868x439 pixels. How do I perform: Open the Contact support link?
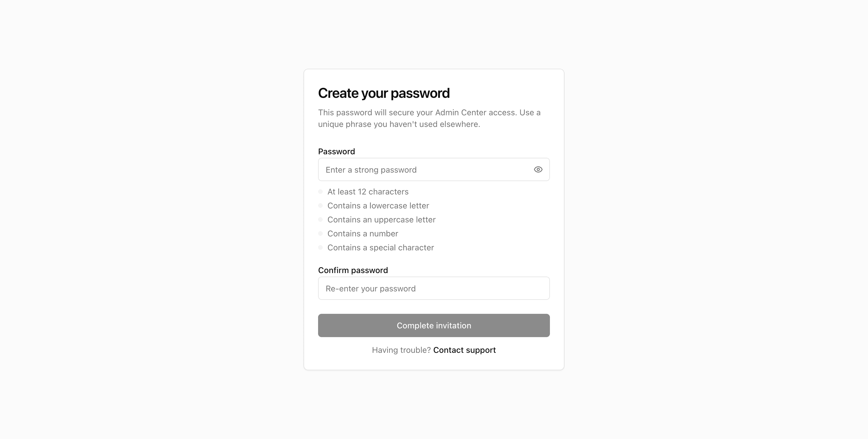[464, 350]
